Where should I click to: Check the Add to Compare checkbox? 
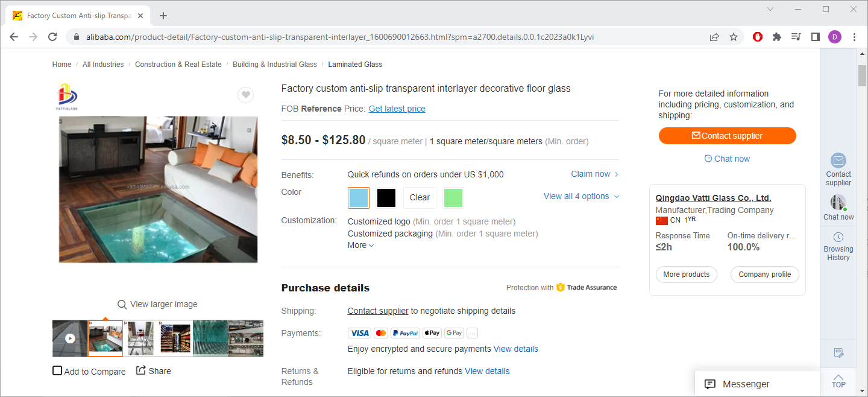57,370
